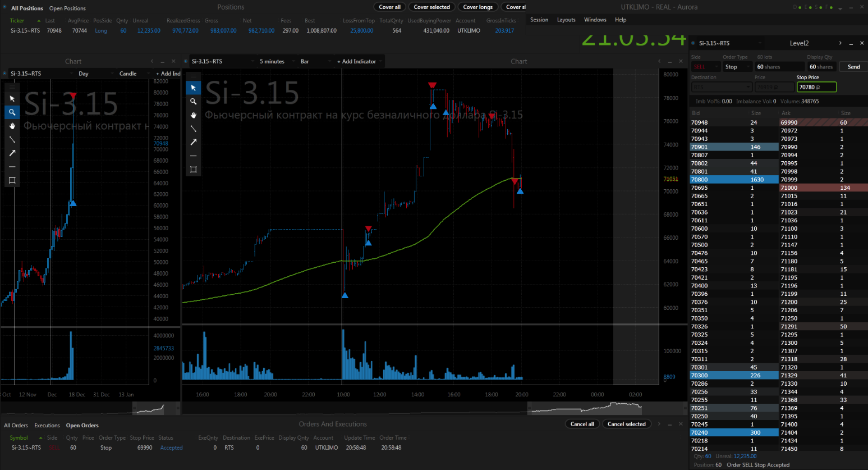868x470 pixels.
Task: Switch to the Executions tab
Action: (47, 425)
